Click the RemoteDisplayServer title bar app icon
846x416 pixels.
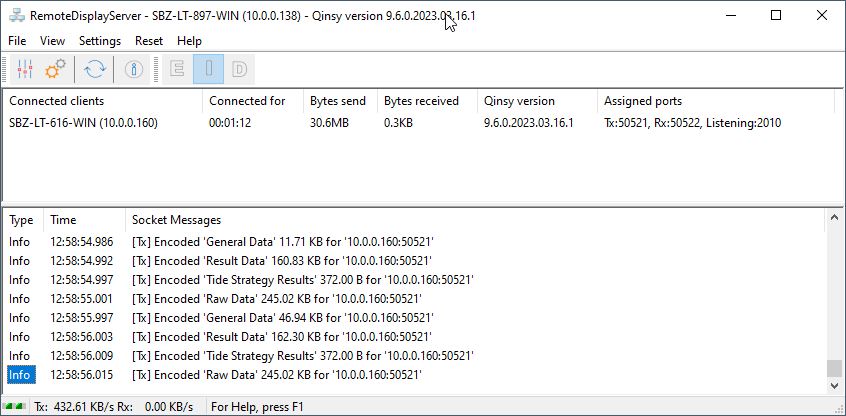pos(16,16)
